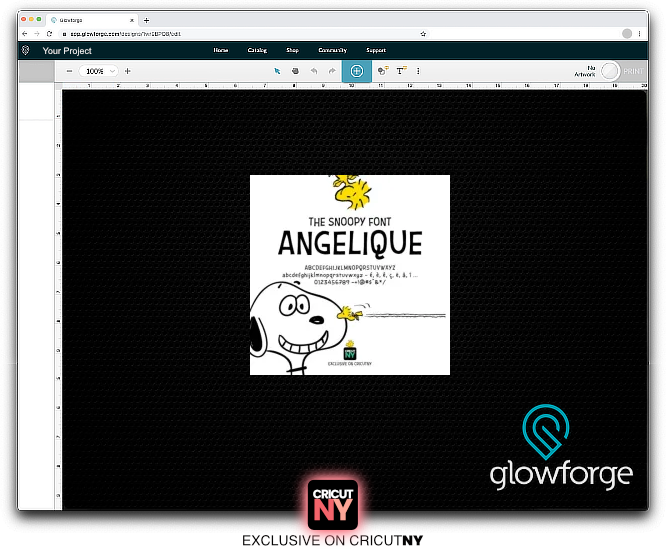Click the highlighted add artwork button
The height and width of the screenshot is (552, 666).
[x=357, y=71]
